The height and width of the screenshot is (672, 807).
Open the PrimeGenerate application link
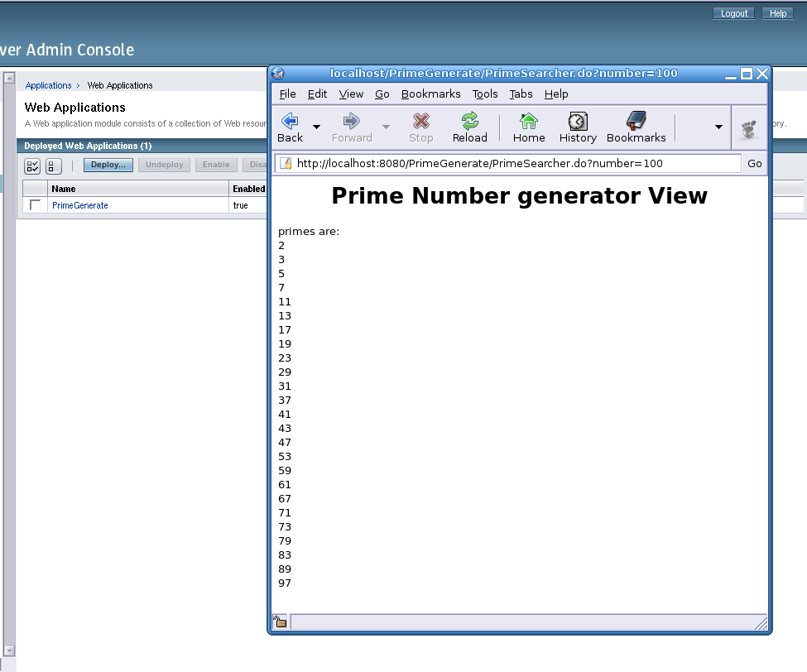(79, 205)
